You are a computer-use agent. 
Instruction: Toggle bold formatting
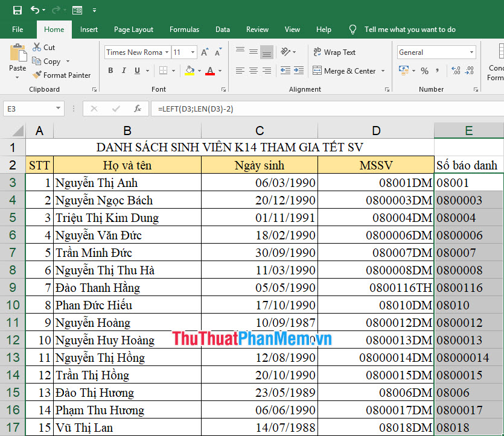[x=110, y=71]
